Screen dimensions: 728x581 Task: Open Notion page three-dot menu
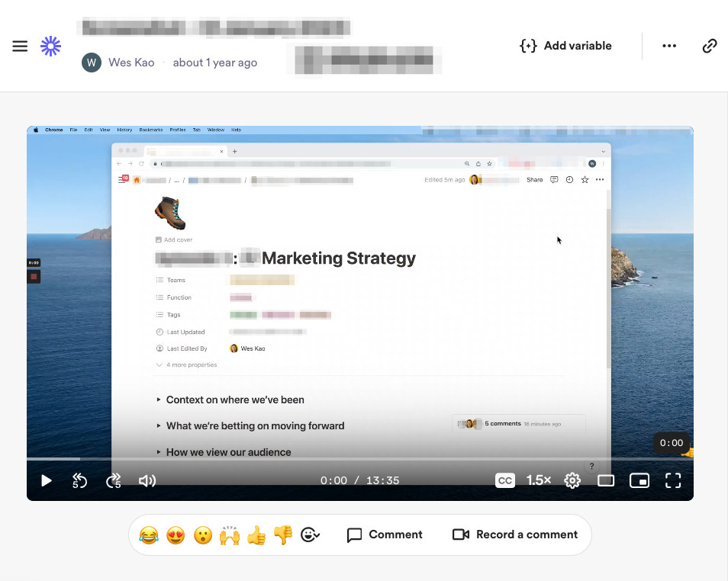point(600,180)
